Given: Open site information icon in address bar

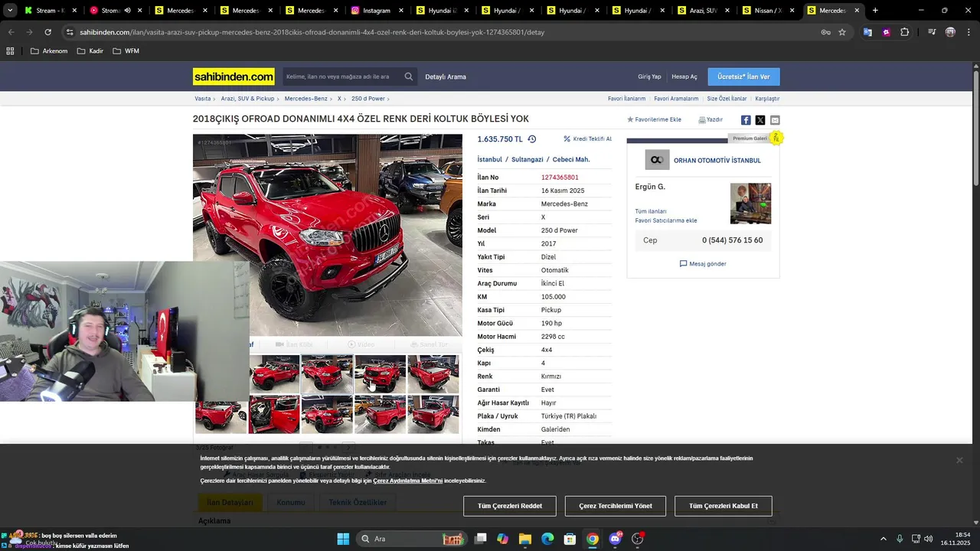Looking at the screenshot, I should pos(70,32).
